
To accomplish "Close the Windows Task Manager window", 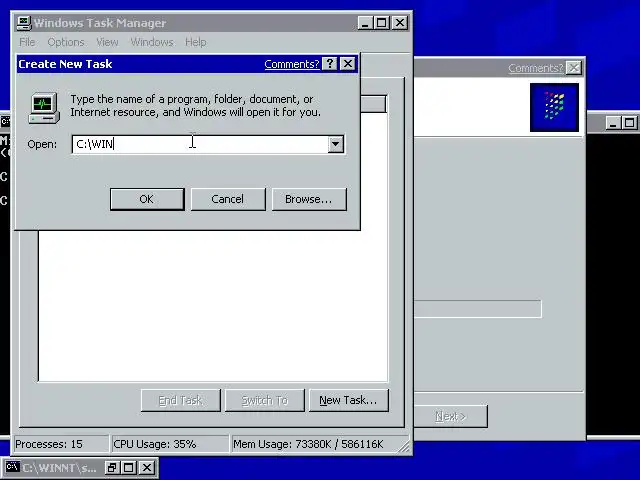I will 400,23.
